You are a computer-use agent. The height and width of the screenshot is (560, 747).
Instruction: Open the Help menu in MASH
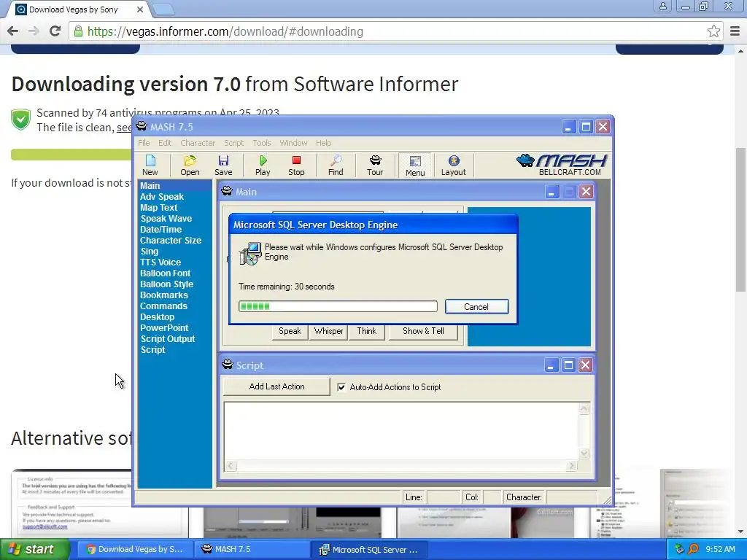coord(323,143)
